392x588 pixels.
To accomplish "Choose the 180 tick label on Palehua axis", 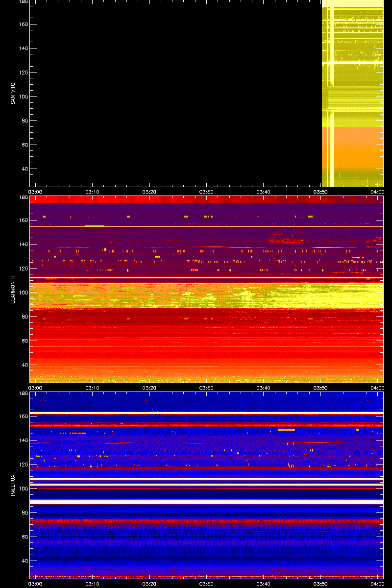I will point(23,394).
